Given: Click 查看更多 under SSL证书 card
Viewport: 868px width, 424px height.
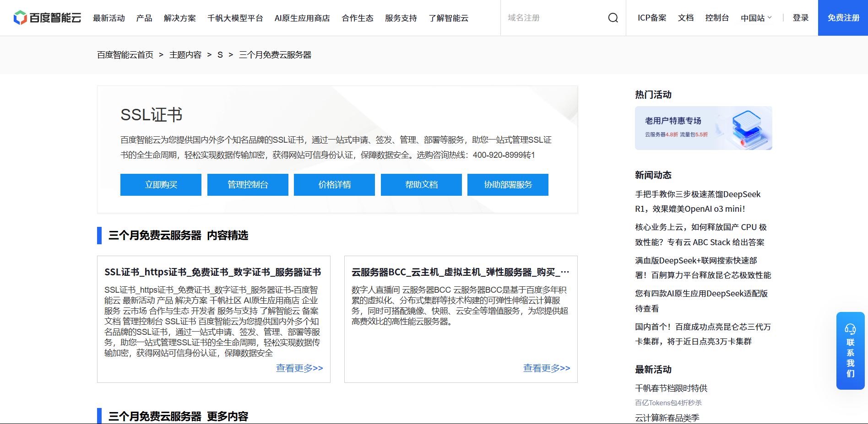Looking at the screenshot, I should 299,368.
